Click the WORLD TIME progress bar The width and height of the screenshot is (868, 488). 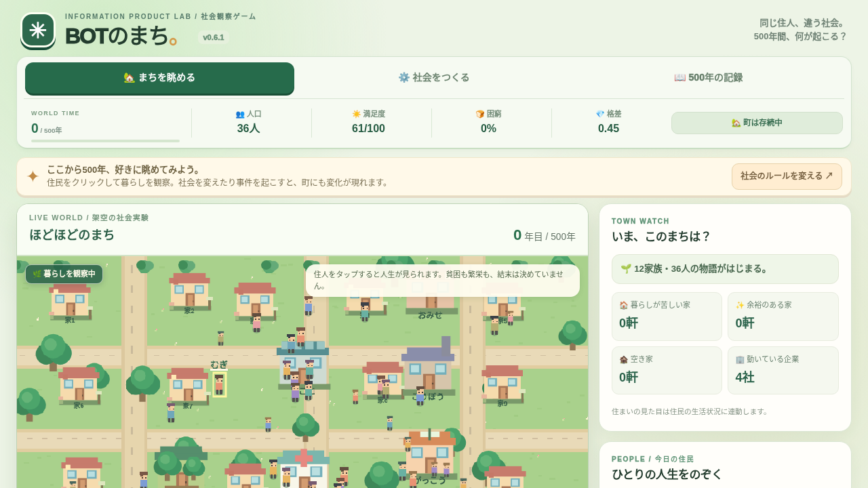click(x=105, y=141)
